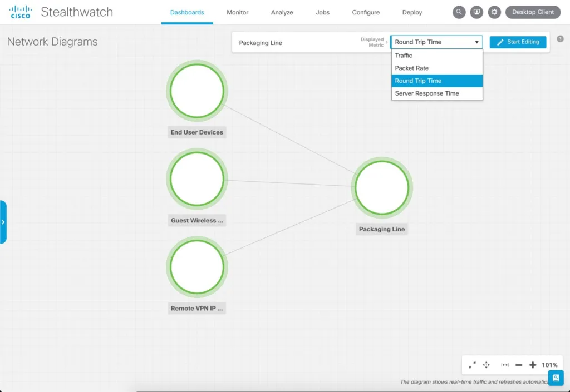Select the End User Devices node

(x=197, y=91)
